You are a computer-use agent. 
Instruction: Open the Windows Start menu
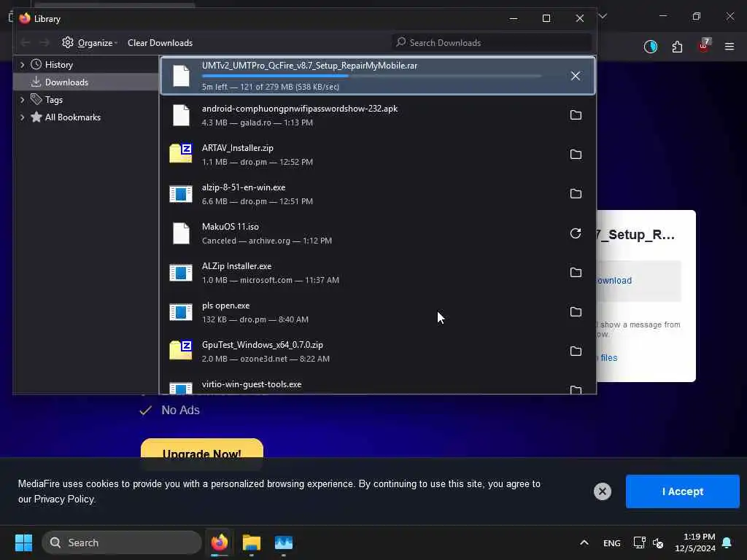(x=23, y=542)
